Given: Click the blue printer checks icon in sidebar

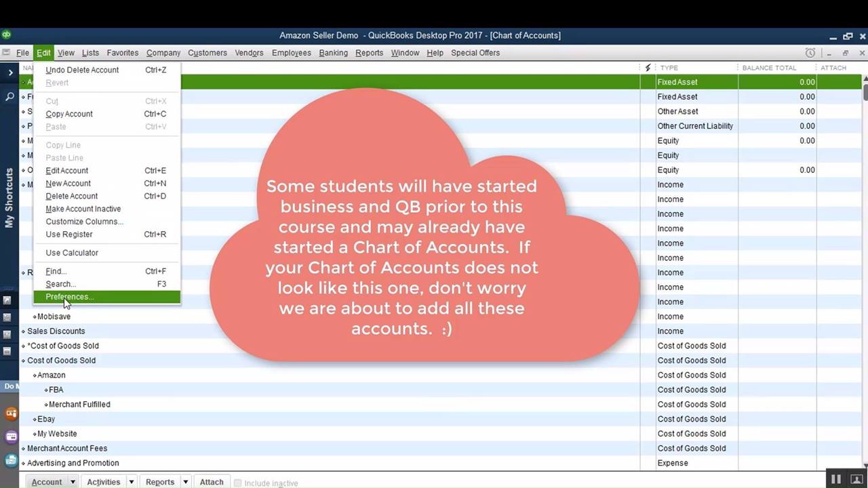Looking at the screenshot, I should point(11,460).
